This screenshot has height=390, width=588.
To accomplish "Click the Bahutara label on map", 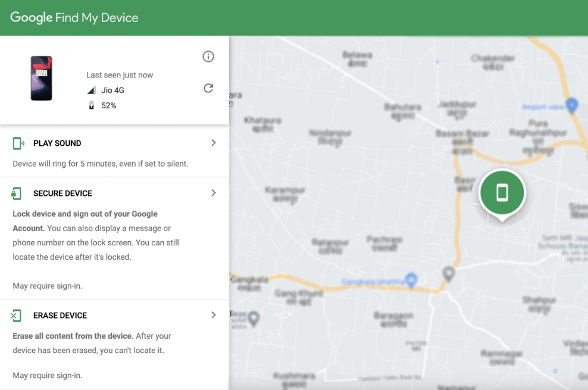I will click(403, 111).
